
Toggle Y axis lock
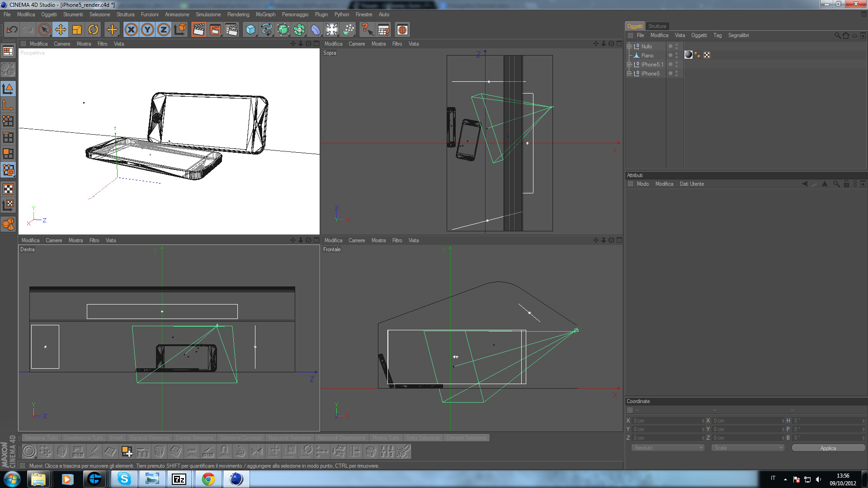pyautogui.click(x=147, y=30)
